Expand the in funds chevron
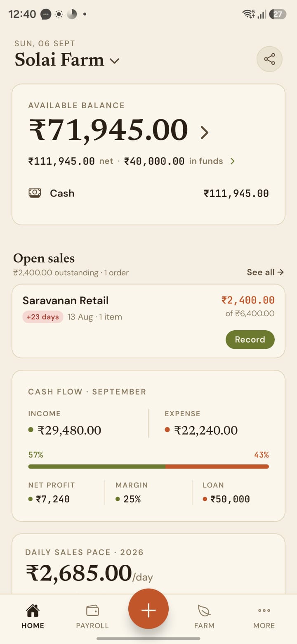297x644 pixels. coord(232,161)
